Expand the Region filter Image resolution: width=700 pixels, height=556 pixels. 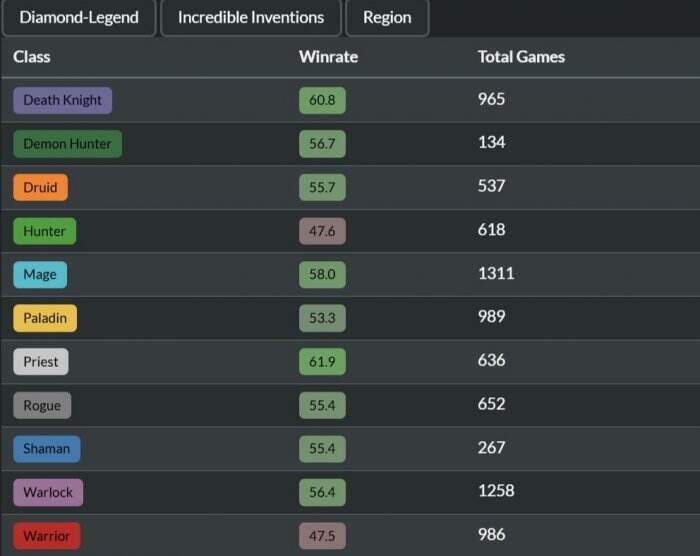[x=387, y=17]
